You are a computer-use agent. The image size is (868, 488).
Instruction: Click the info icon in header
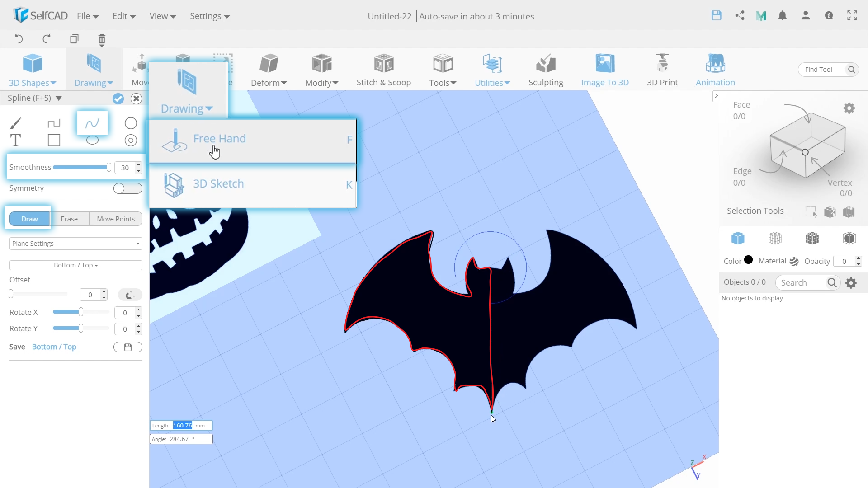pos(829,15)
